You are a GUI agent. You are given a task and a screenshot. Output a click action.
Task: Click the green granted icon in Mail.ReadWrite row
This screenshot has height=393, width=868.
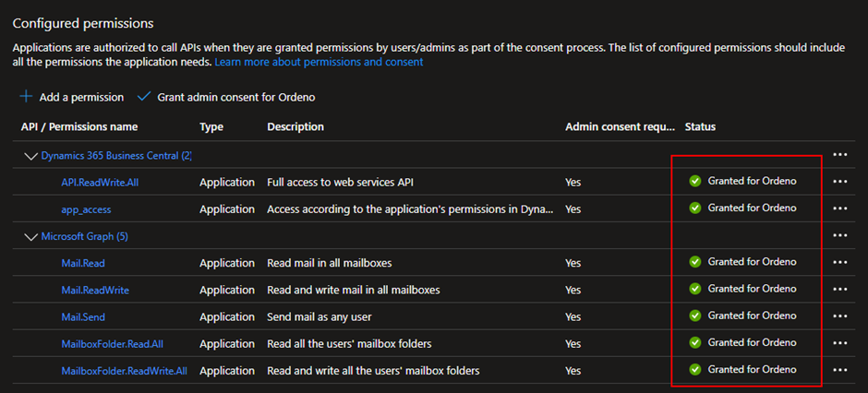[x=694, y=289]
